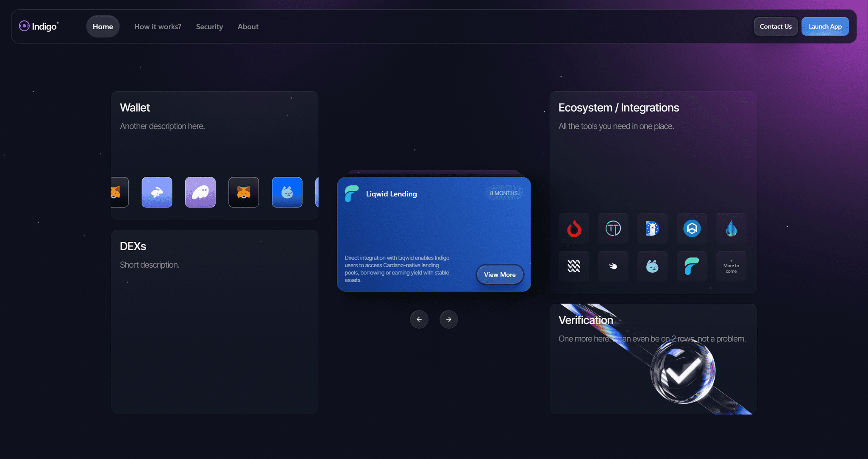
Task: Go back using the left carousel arrow
Action: pyautogui.click(x=419, y=319)
